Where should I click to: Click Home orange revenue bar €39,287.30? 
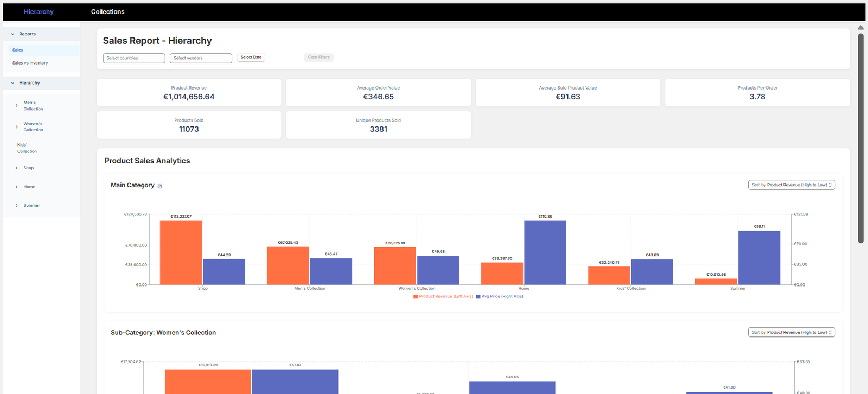[502, 274]
